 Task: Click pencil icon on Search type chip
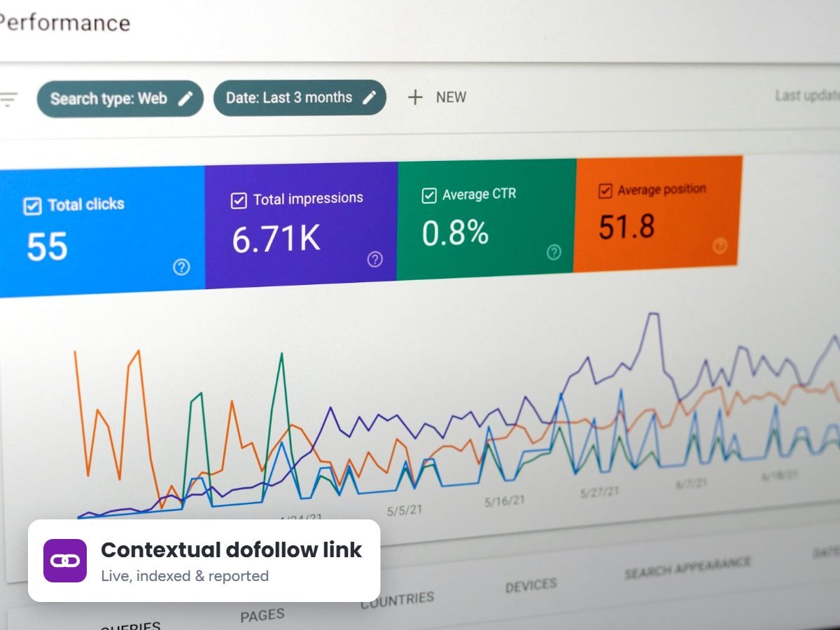coord(185,99)
